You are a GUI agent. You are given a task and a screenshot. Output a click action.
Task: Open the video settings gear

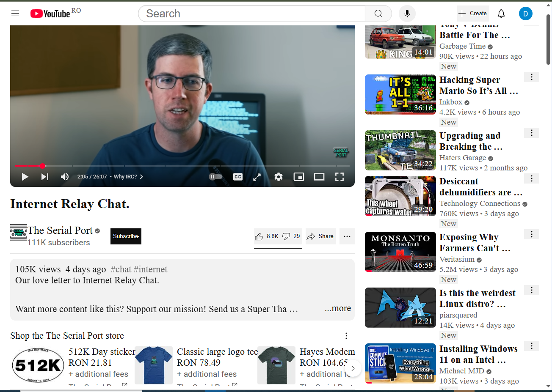click(278, 177)
